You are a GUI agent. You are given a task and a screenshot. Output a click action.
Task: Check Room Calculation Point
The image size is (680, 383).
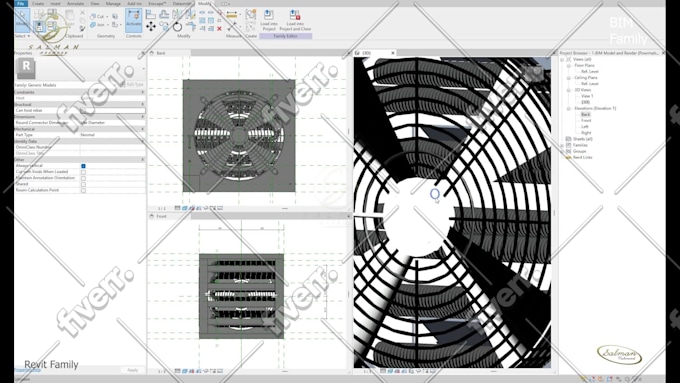click(x=83, y=190)
